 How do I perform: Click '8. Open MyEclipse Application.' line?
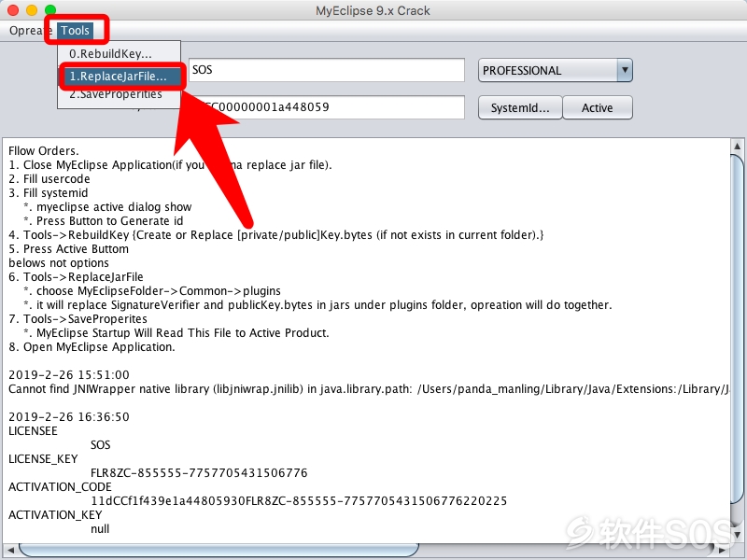pos(92,347)
